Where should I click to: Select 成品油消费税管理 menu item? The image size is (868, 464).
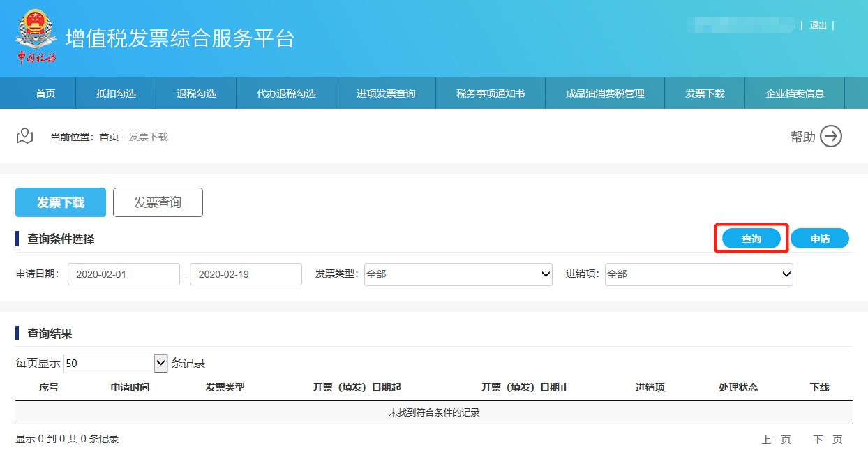[x=605, y=93]
